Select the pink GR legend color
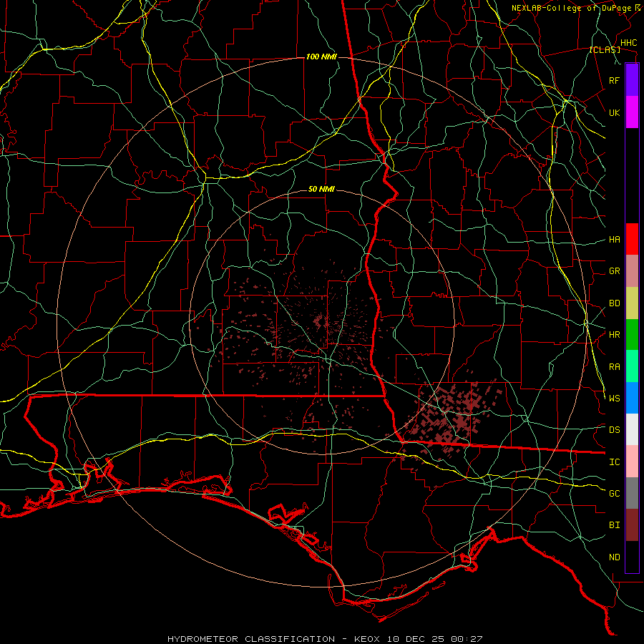Screen dimensions: 644x644 click(x=632, y=271)
